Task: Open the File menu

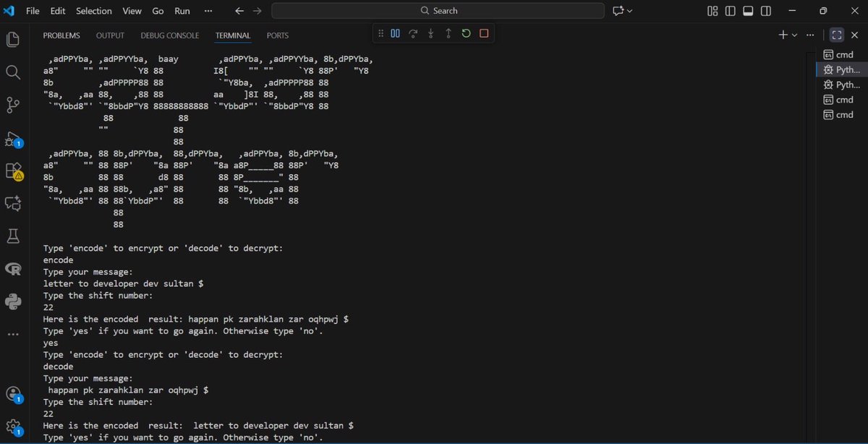Action: coord(33,11)
